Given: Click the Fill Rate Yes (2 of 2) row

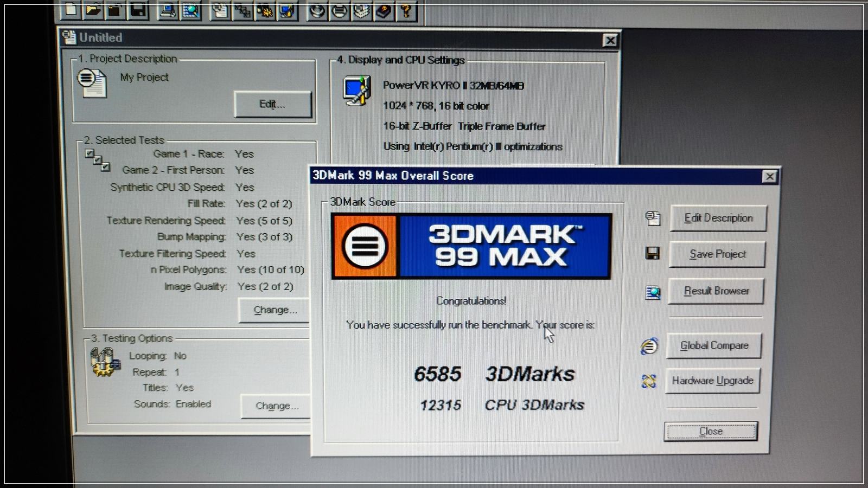Looking at the screenshot, I should [x=240, y=204].
